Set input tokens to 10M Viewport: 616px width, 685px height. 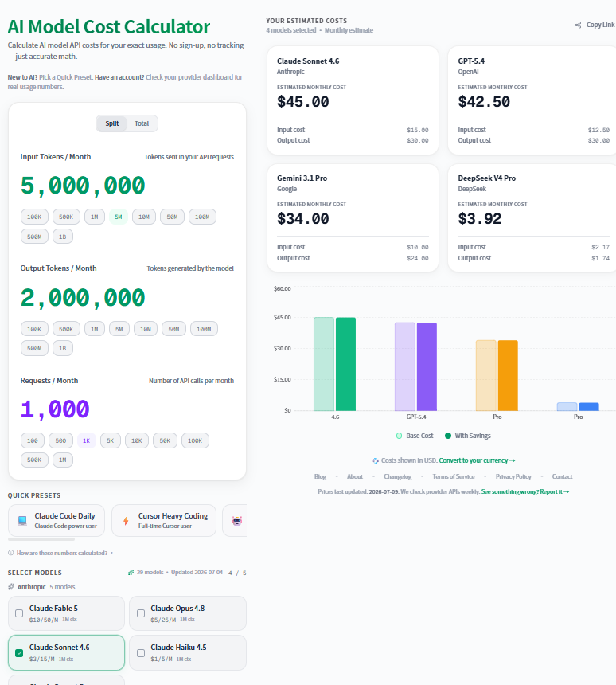point(144,217)
